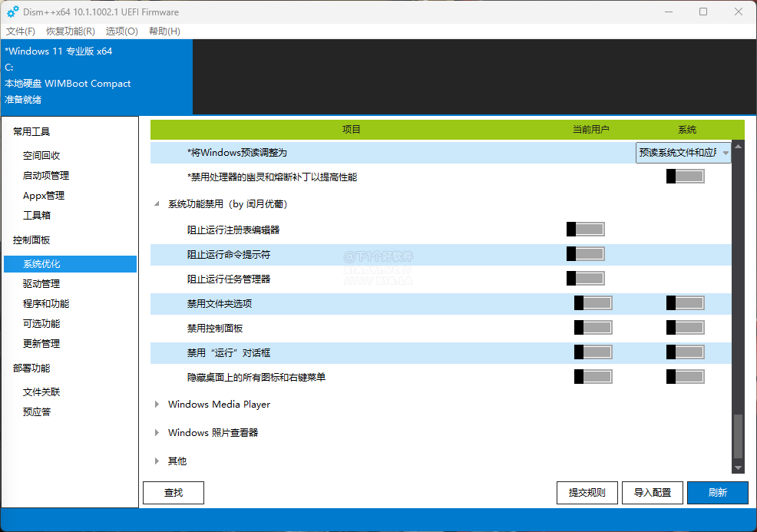This screenshot has height=532, width=757.
Task: Click the 常用工具 category heading
Action: pos(31,132)
